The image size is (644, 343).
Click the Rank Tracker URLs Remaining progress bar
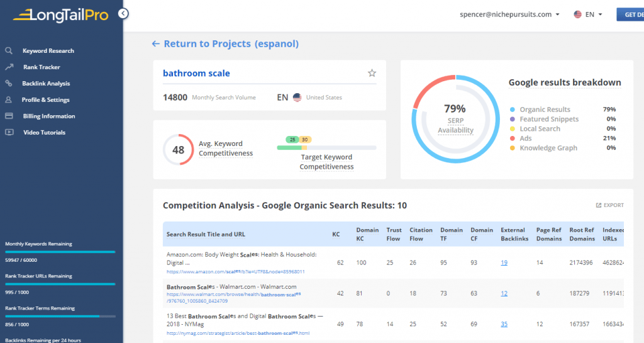pyautogui.click(x=60, y=284)
